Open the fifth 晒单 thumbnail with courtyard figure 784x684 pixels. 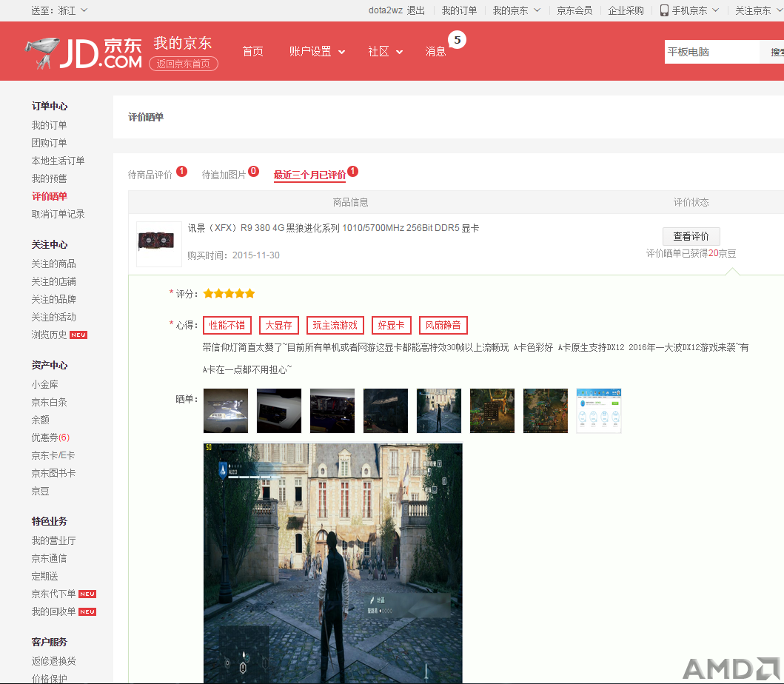click(x=439, y=411)
